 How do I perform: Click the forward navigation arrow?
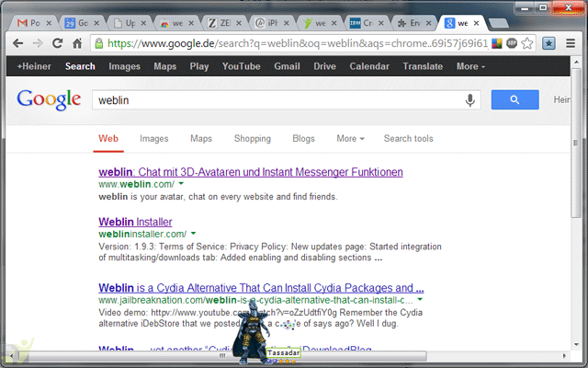(x=38, y=43)
